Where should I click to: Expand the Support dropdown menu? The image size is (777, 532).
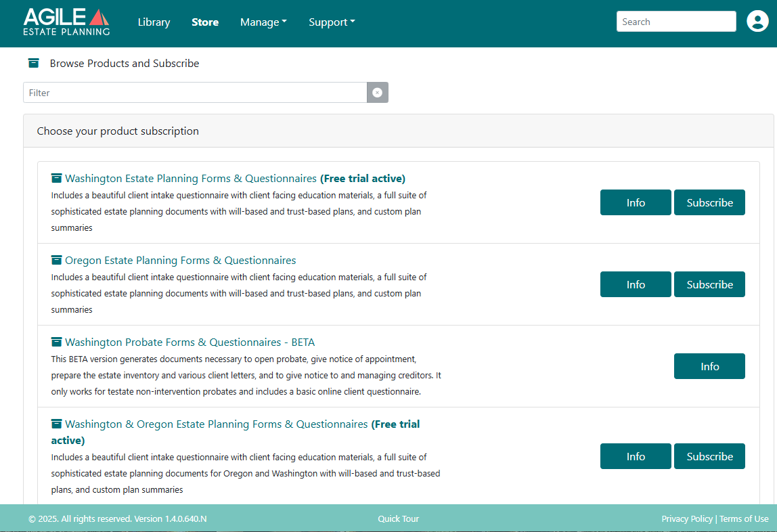click(332, 22)
